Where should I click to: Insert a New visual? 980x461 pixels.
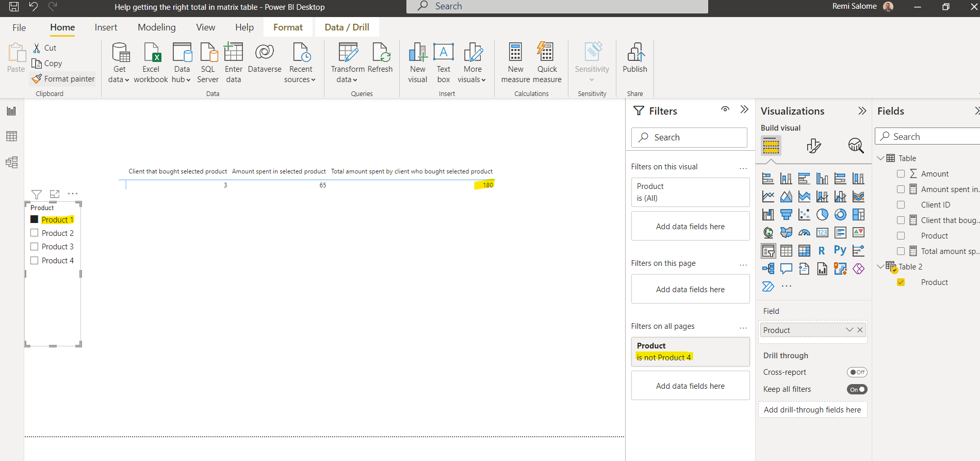point(418,62)
